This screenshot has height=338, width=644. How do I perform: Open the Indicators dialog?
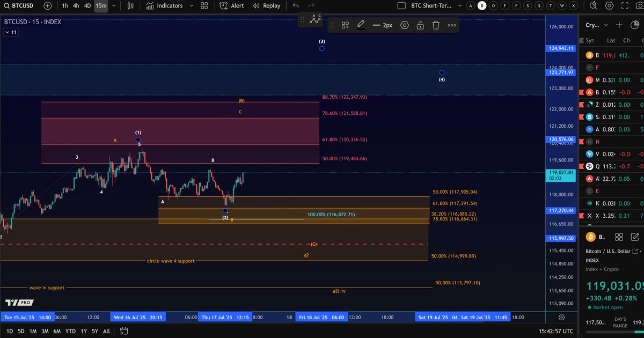point(164,5)
